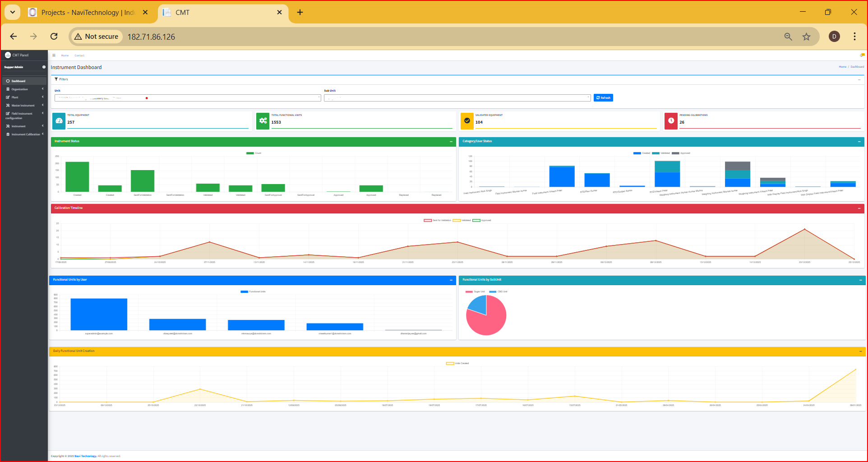868x462 pixels.
Task: Open the Contact menu item
Action: click(x=79, y=55)
